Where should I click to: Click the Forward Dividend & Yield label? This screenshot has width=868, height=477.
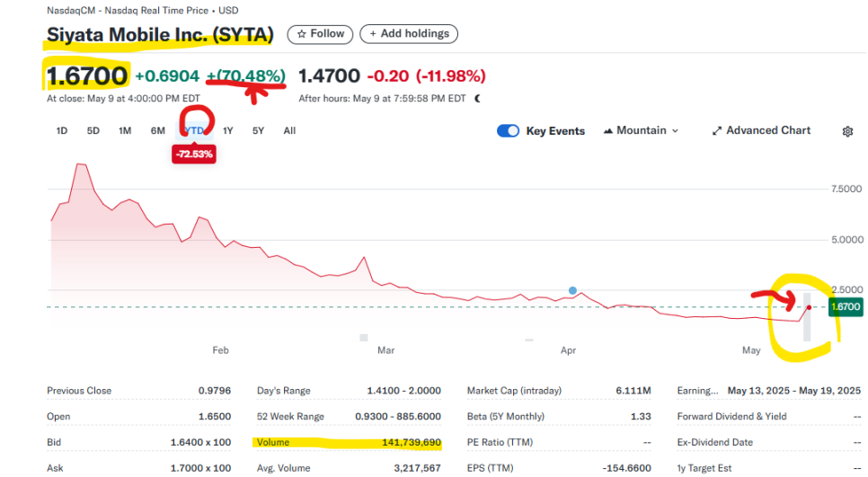731,417
